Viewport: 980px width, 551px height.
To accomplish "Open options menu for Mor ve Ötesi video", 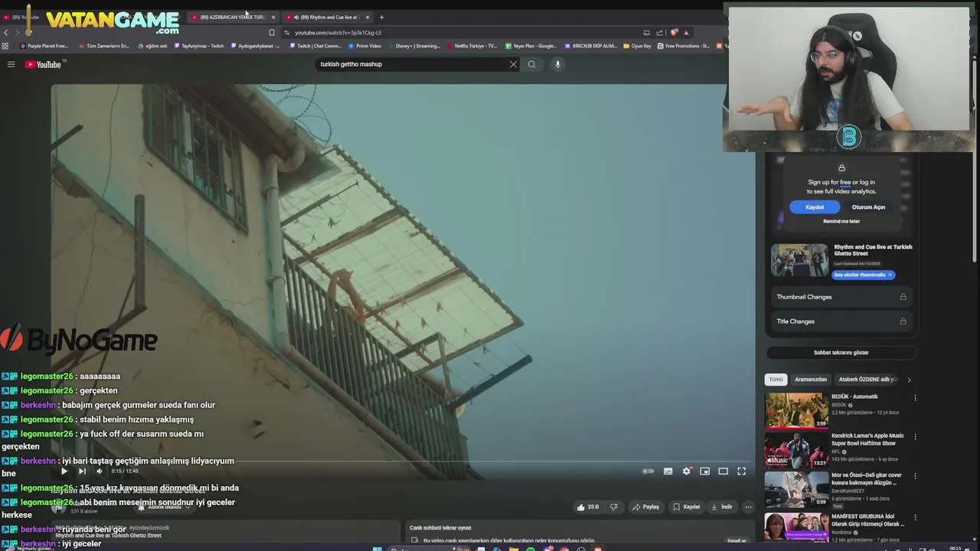I will point(915,476).
